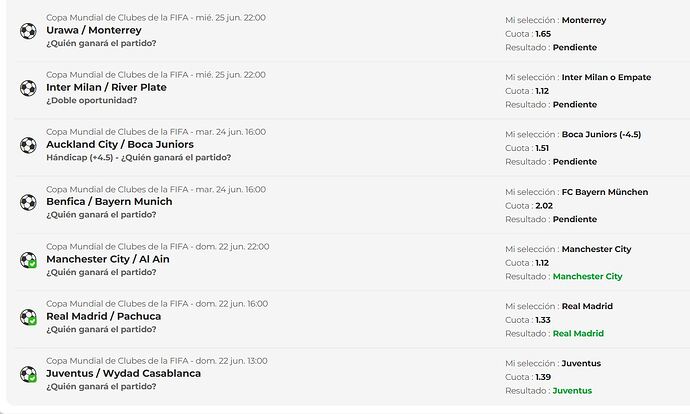Select the won-bet ball icon for Real Madrid / Pachuca
Screen dimensions: 690x414
tap(28, 317)
